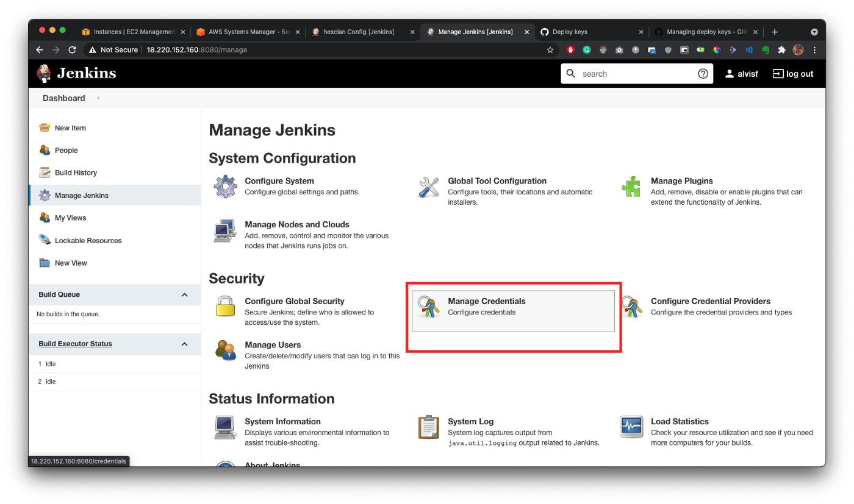This screenshot has height=504, width=854.
Task: Open the Chrome Extensions puzzle icon
Action: [782, 50]
